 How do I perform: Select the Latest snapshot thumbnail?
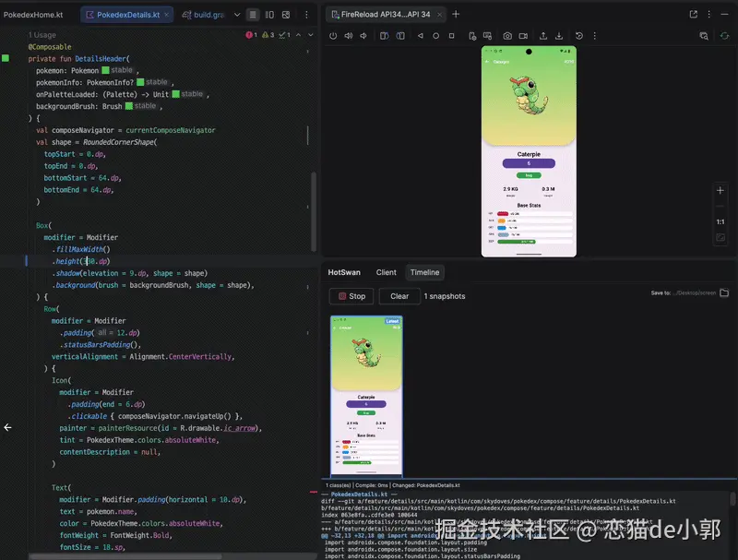click(x=366, y=396)
